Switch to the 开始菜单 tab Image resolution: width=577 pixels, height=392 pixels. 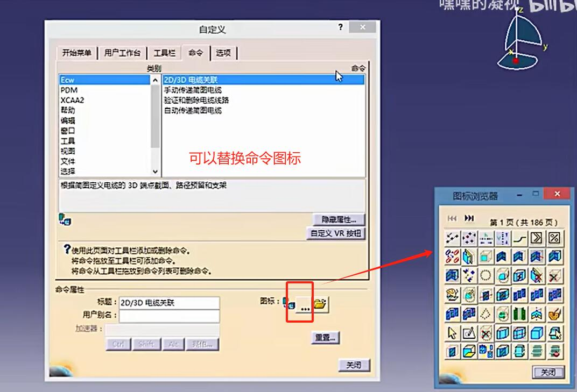point(76,53)
